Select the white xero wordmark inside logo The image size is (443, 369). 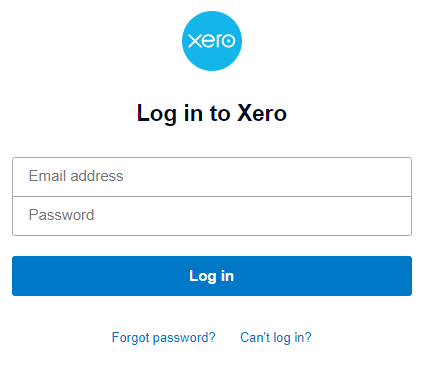tap(212, 41)
